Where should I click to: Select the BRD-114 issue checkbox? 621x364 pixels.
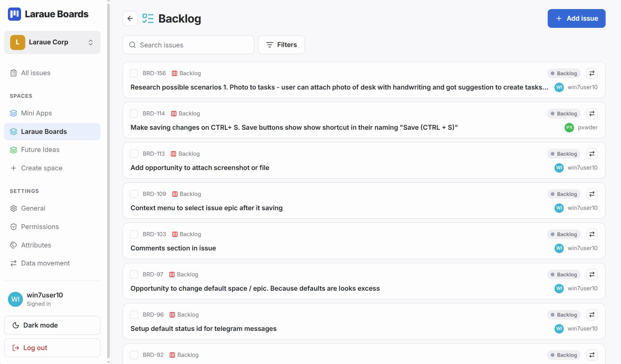pyautogui.click(x=134, y=114)
